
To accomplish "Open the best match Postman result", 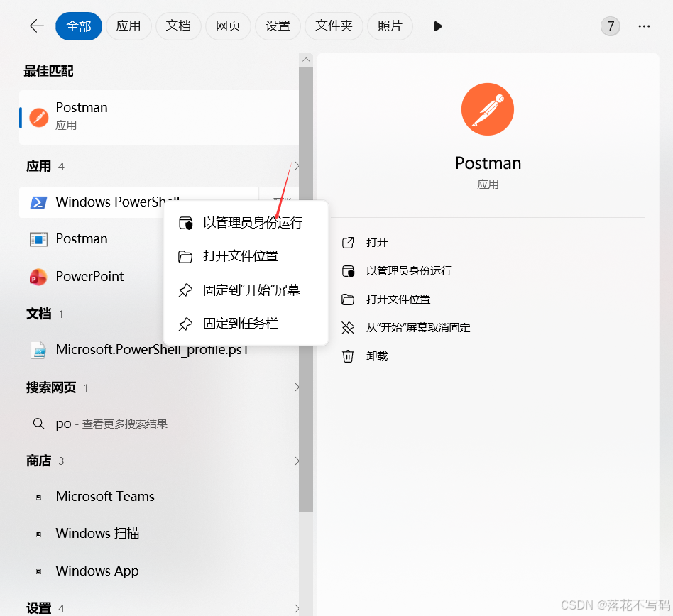I will [159, 117].
